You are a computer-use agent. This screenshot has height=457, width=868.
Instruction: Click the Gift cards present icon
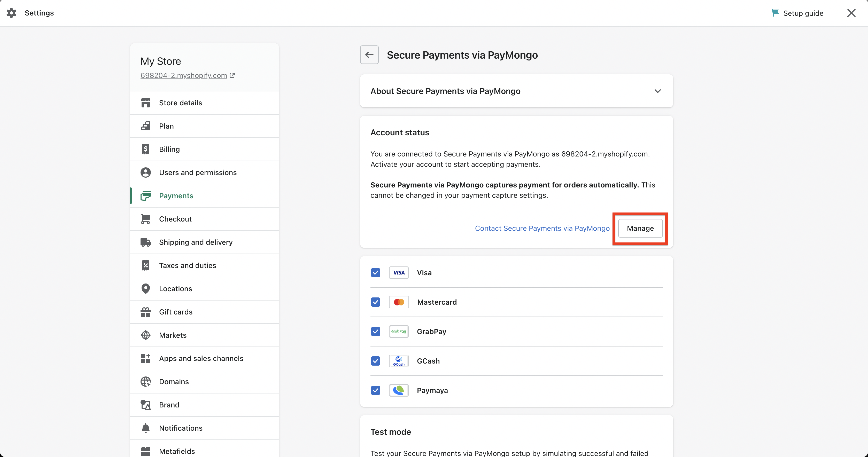coord(145,312)
